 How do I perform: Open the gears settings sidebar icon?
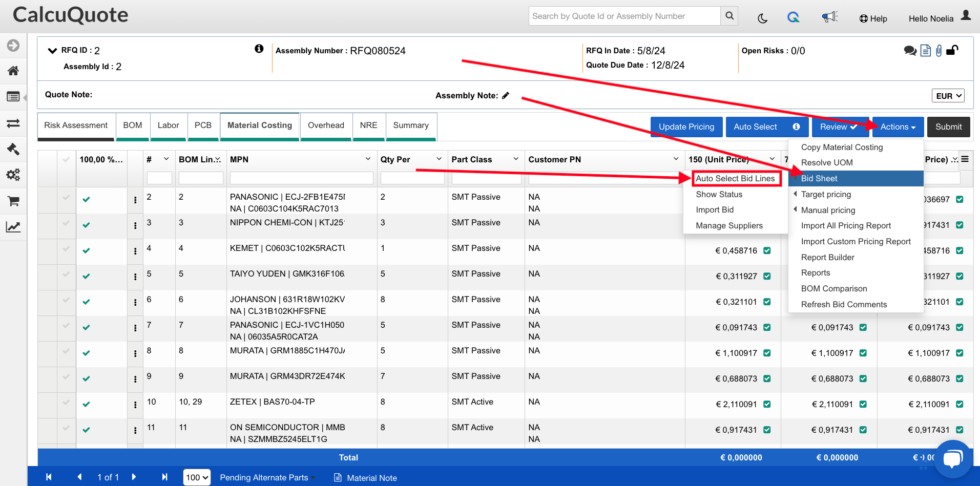13,175
